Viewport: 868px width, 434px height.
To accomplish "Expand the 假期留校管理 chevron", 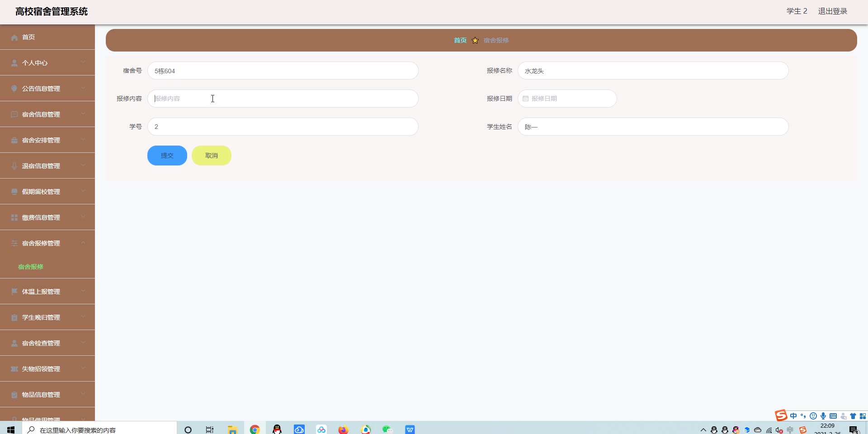I will click(x=83, y=191).
